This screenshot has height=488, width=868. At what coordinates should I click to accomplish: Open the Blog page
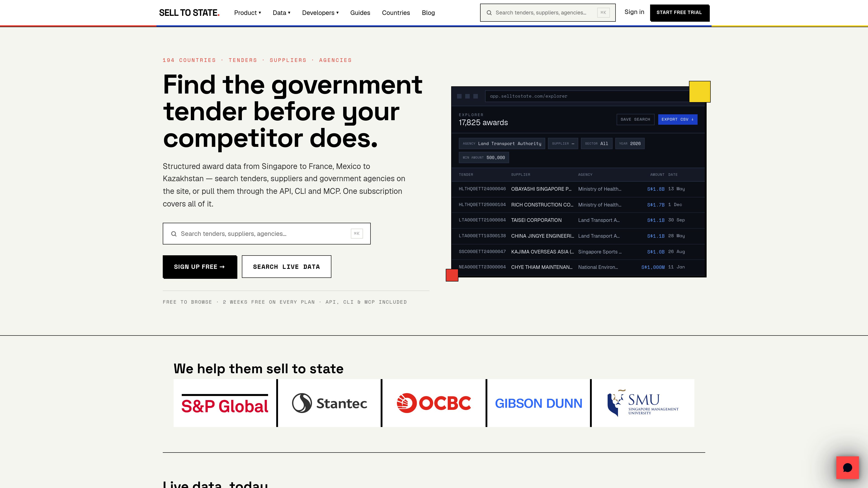[428, 13]
